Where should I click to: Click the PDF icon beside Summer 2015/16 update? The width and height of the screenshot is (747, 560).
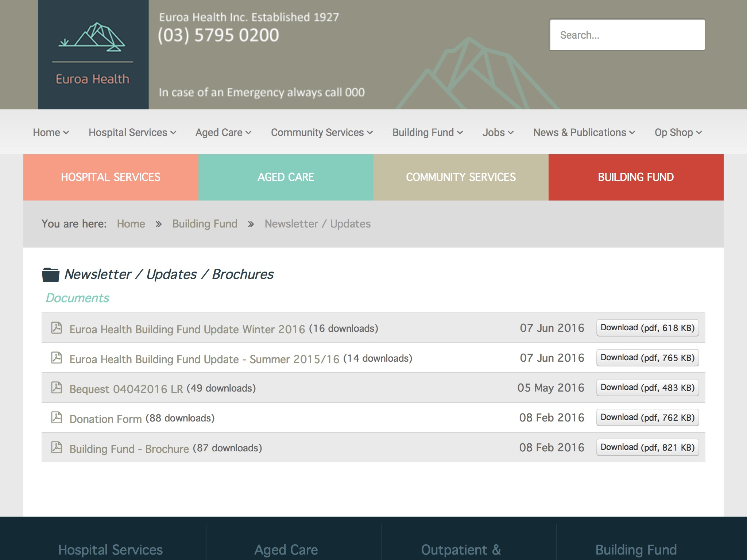pyautogui.click(x=57, y=358)
